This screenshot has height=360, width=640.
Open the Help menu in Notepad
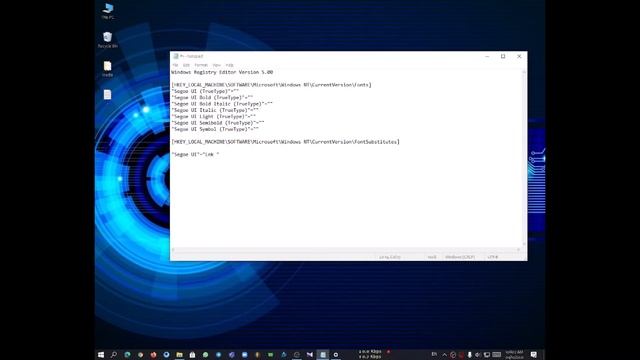point(229,65)
